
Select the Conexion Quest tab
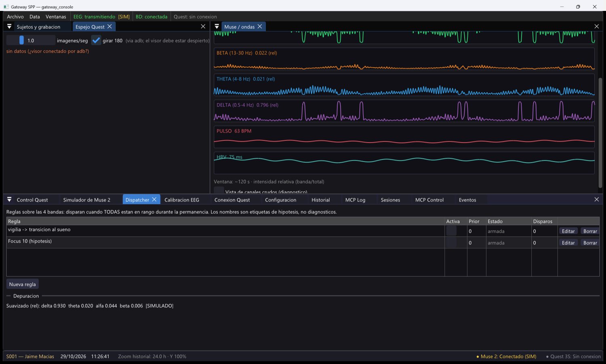232,200
